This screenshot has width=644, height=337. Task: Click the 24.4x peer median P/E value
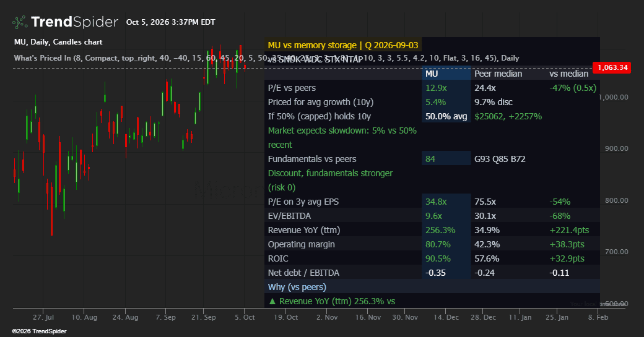coord(485,88)
